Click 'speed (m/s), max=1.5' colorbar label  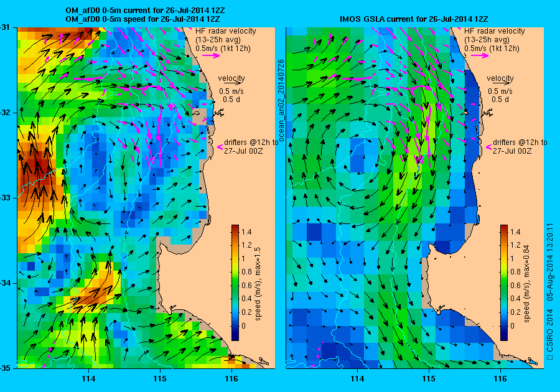pos(258,284)
